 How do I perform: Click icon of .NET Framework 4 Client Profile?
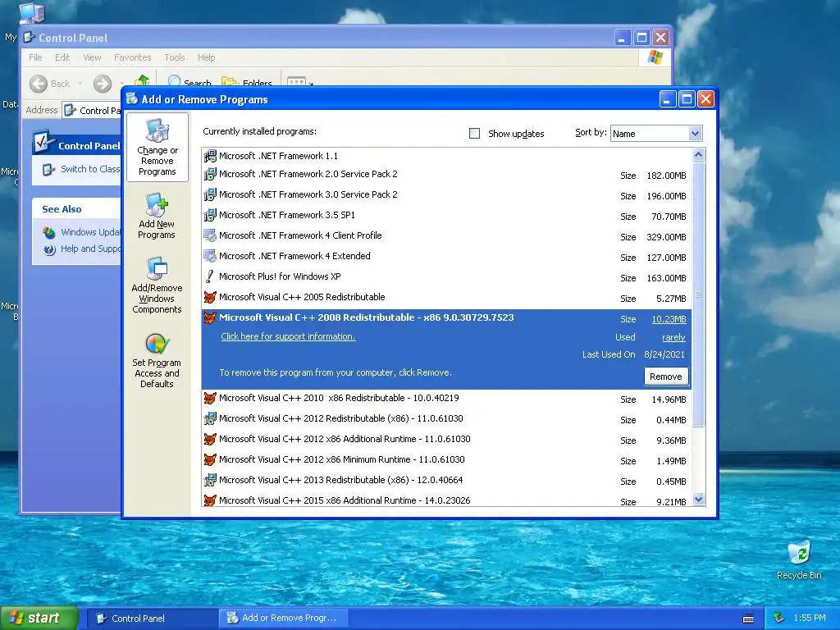(x=210, y=235)
